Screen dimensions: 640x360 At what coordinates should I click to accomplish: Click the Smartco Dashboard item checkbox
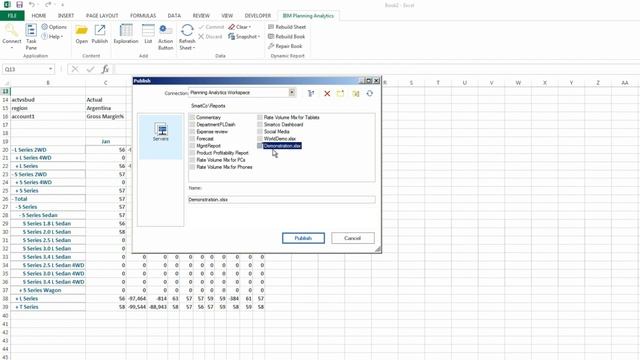pyautogui.click(x=260, y=124)
